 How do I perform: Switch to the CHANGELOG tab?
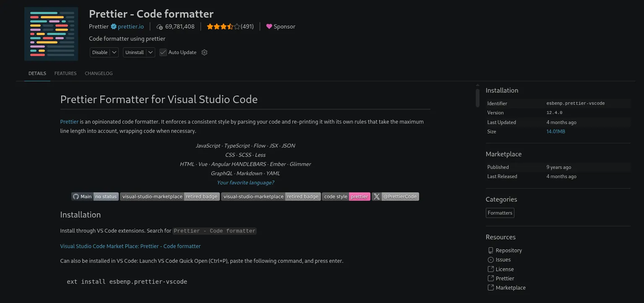coord(99,73)
